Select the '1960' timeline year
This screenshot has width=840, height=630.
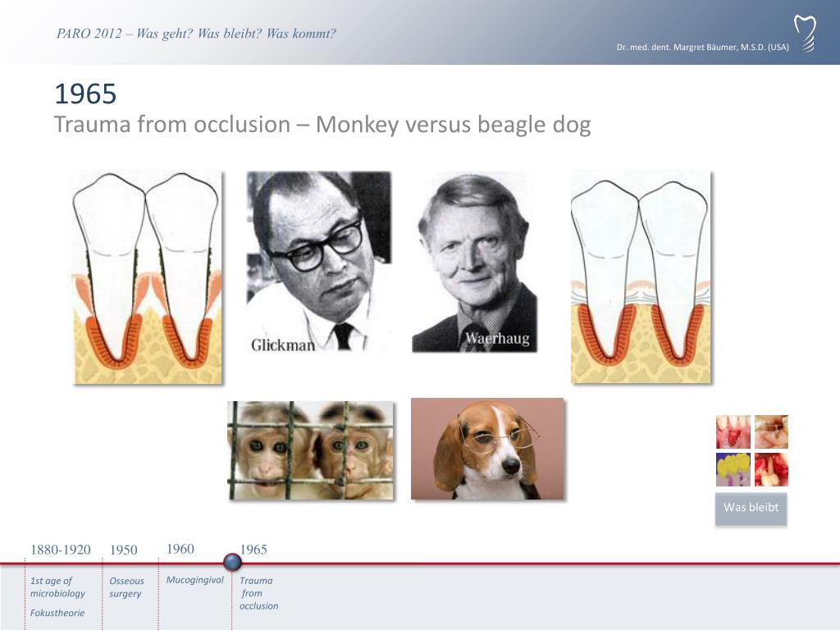coord(180,549)
